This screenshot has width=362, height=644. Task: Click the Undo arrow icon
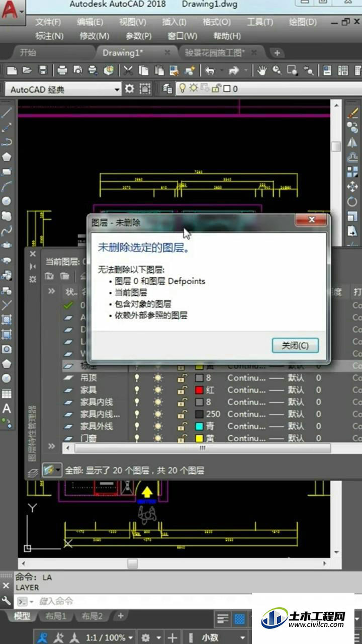click(x=210, y=70)
